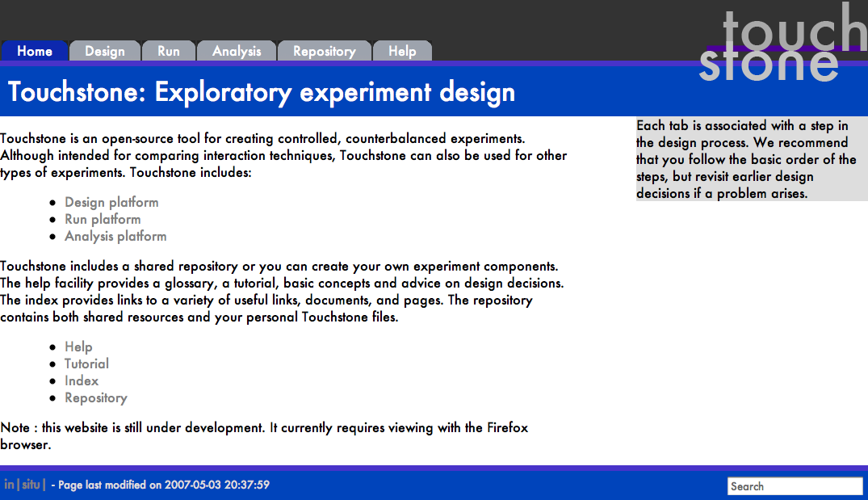
Task: Go to the Run tab
Action: tap(169, 51)
